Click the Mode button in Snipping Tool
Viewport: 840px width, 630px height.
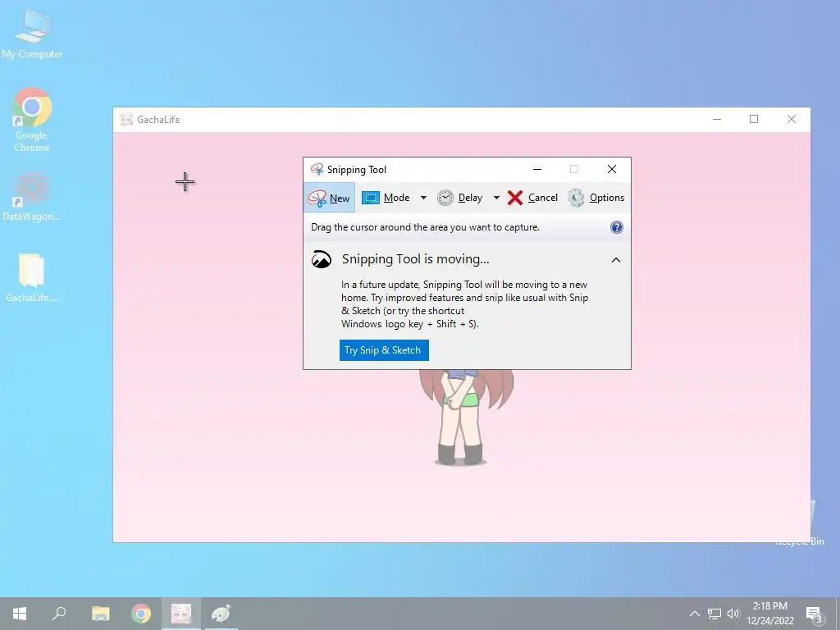coord(386,198)
